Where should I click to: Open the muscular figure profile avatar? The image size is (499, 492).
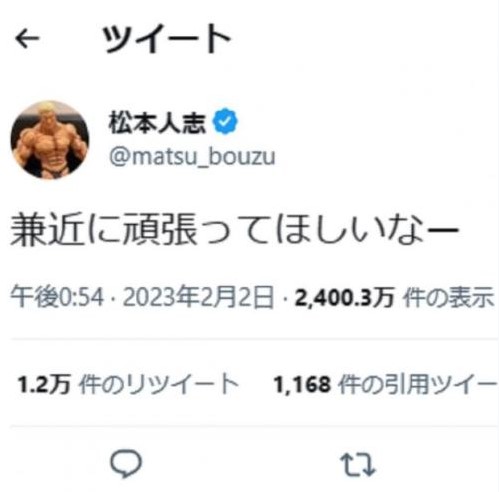tap(50, 140)
